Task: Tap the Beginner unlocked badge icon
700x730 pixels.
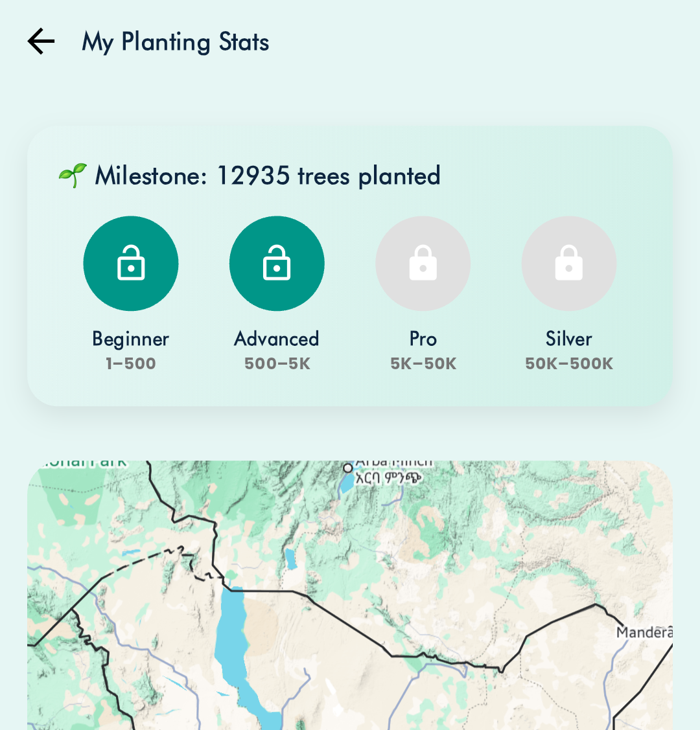Action: tap(131, 264)
